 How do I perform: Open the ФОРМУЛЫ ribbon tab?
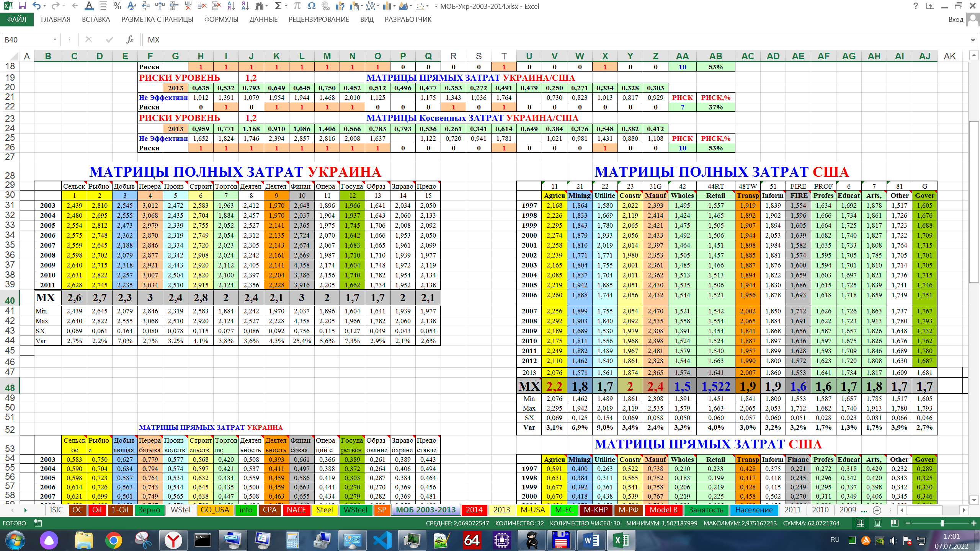coord(221,20)
